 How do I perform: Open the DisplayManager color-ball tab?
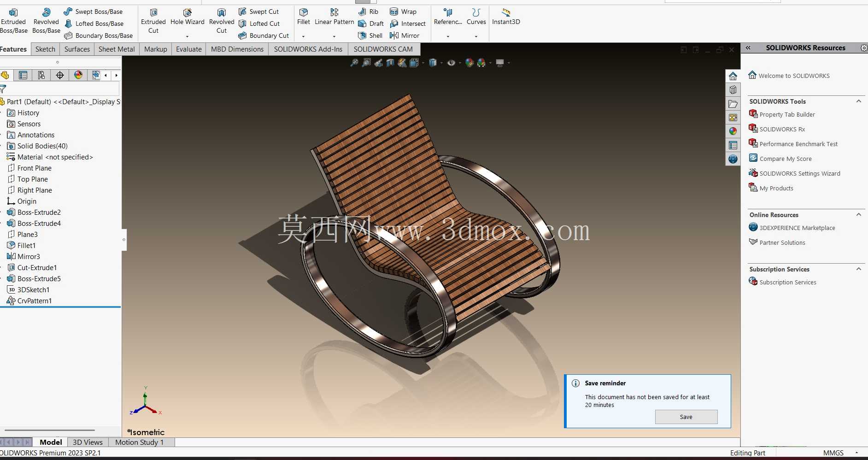(x=78, y=75)
